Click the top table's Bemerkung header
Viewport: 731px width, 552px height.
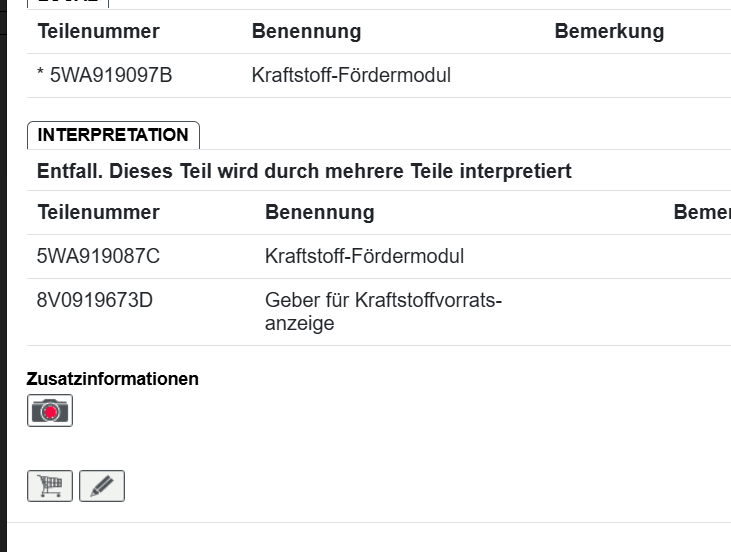click(x=609, y=31)
